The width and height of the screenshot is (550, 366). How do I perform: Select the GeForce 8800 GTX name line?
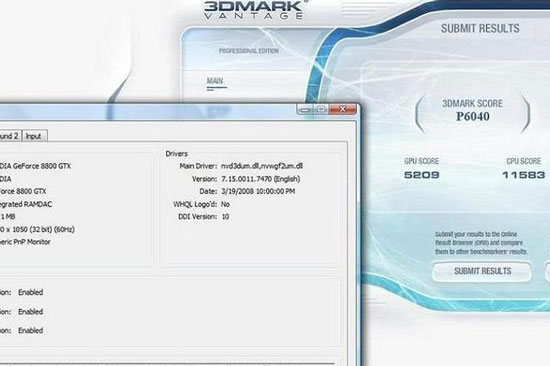tap(35, 166)
